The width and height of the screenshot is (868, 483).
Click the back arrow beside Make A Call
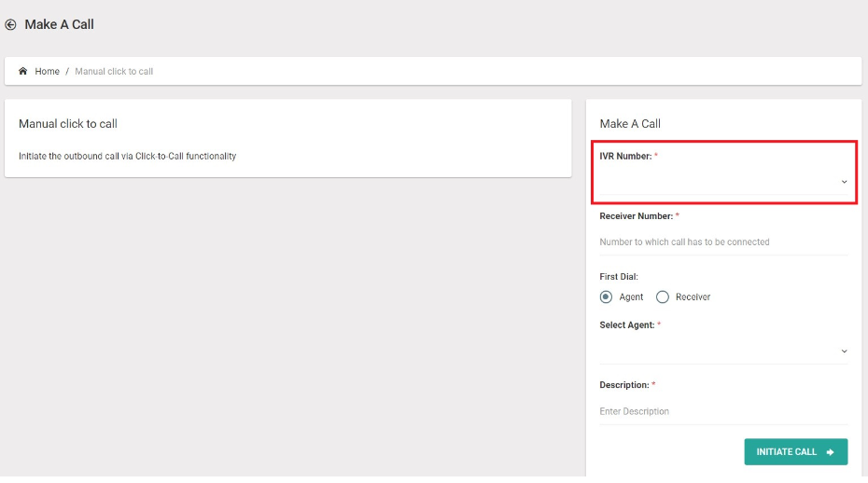(x=10, y=24)
